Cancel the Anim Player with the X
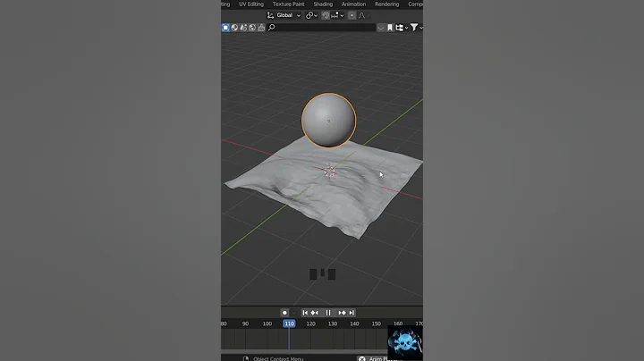The width and height of the screenshot is (644, 361). pyautogui.click(x=362, y=358)
